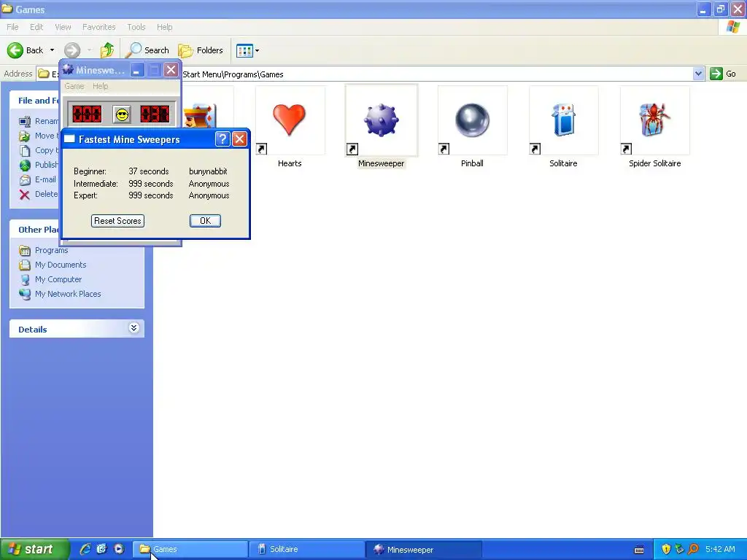Click the Minesweeper timer display
747x560 pixels.
click(155, 114)
